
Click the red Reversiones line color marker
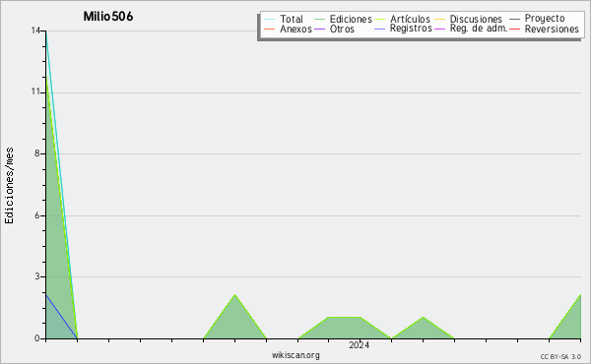514,29
